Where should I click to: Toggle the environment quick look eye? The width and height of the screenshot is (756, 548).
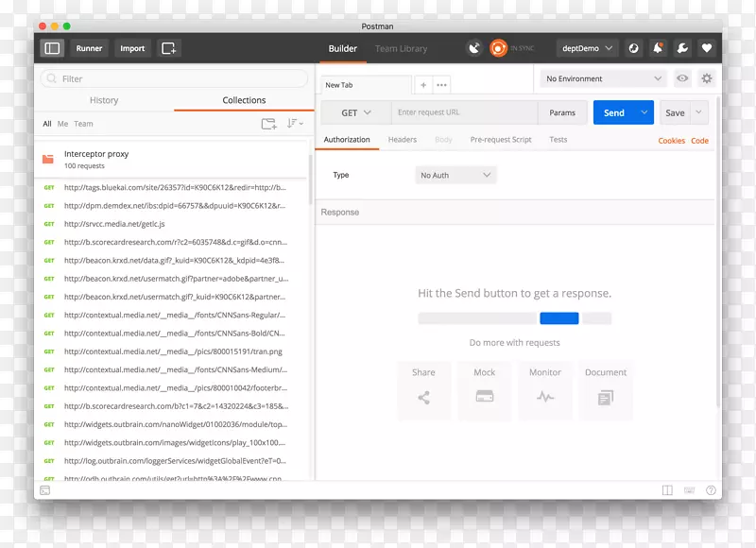[681, 78]
